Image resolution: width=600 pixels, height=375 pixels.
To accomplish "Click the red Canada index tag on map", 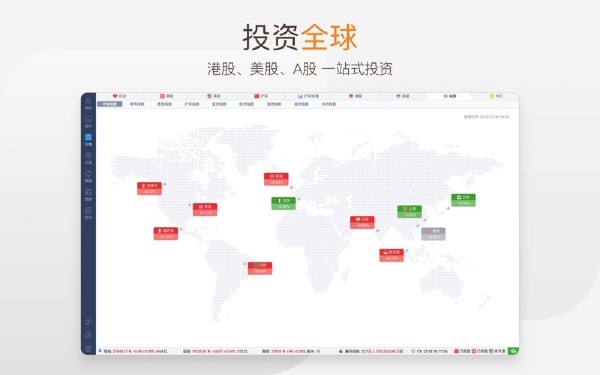I will pyautogui.click(x=149, y=188).
